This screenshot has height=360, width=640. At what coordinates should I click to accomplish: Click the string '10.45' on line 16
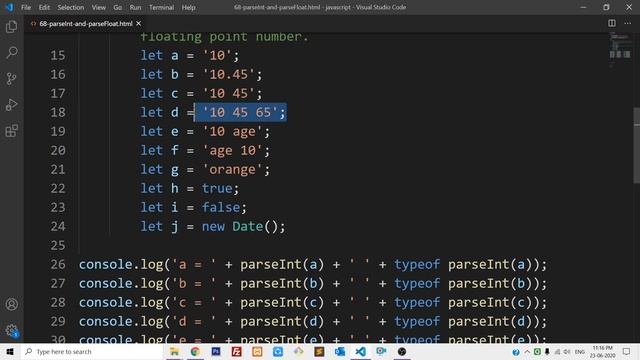click(229, 74)
